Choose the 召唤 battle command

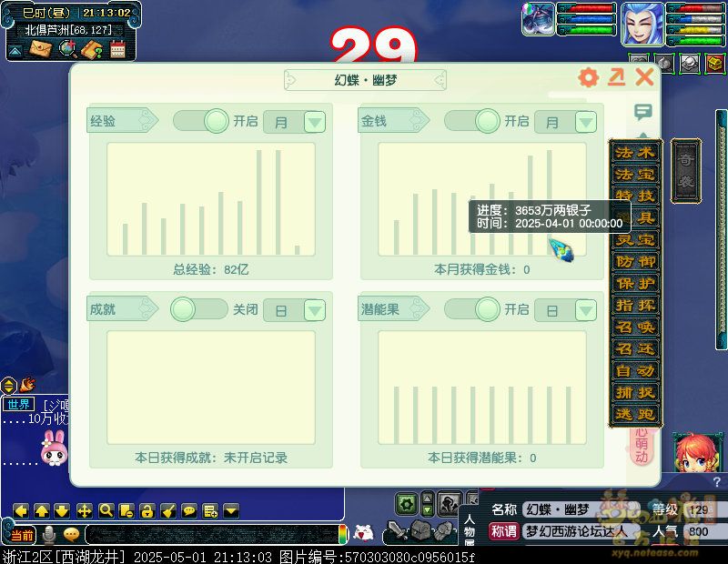click(x=635, y=327)
